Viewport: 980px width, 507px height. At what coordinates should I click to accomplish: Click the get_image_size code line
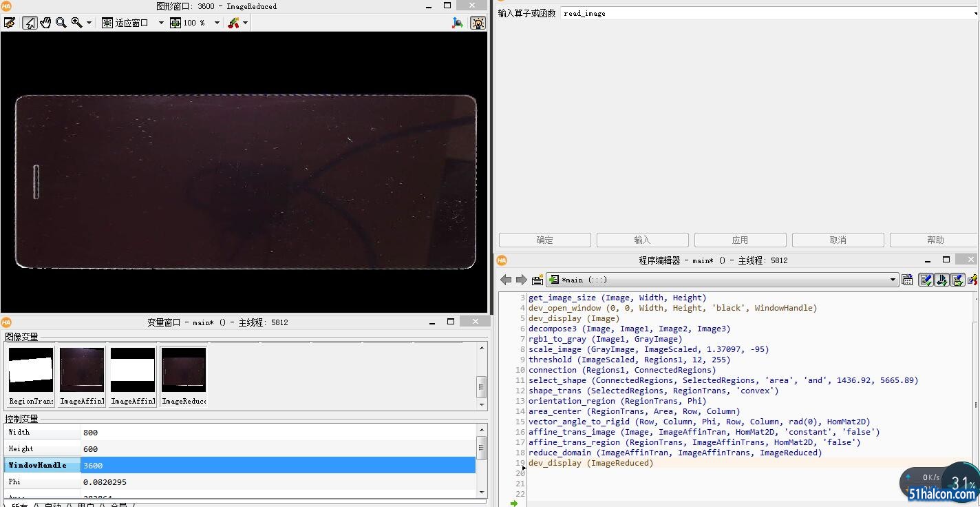point(617,298)
